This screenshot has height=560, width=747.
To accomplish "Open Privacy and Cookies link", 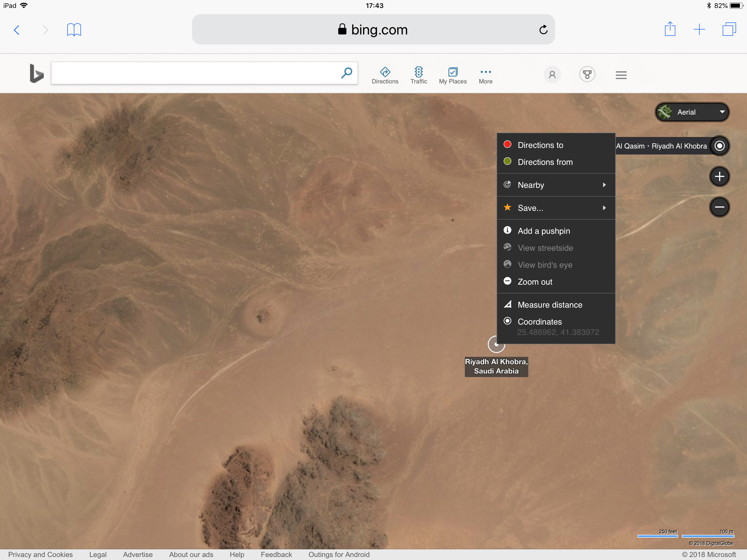I will coord(40,554).
